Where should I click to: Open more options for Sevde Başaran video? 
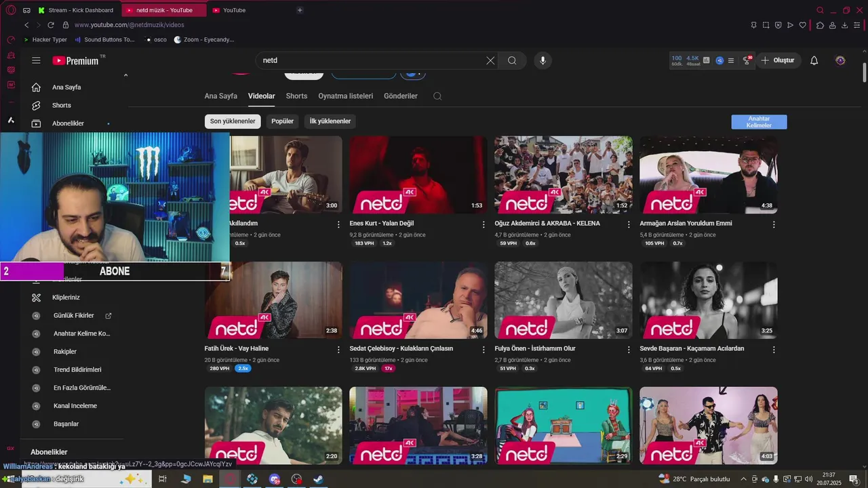coord(774,350)
